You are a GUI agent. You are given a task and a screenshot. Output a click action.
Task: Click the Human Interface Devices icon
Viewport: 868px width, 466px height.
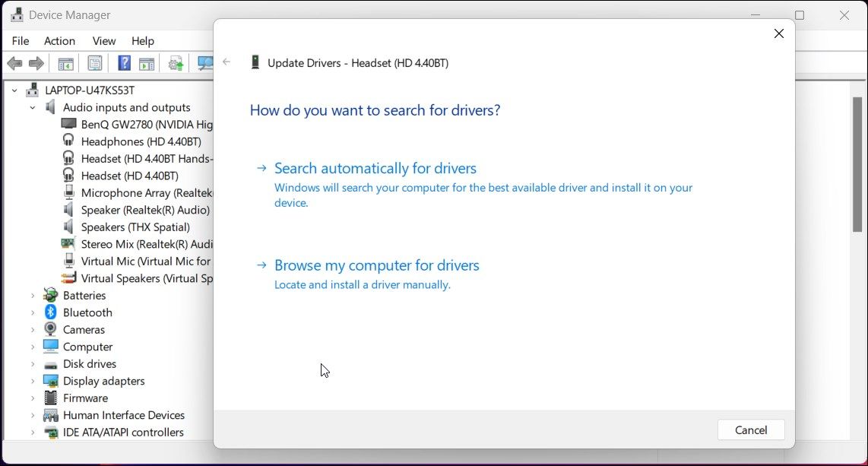50,415
